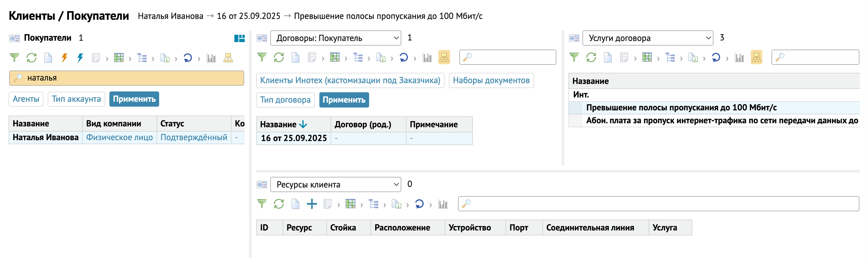Click the orange lightning bolt in Покупатели toolbar
The height and width of the screenshot is (258, 868).
click(64, 58)
